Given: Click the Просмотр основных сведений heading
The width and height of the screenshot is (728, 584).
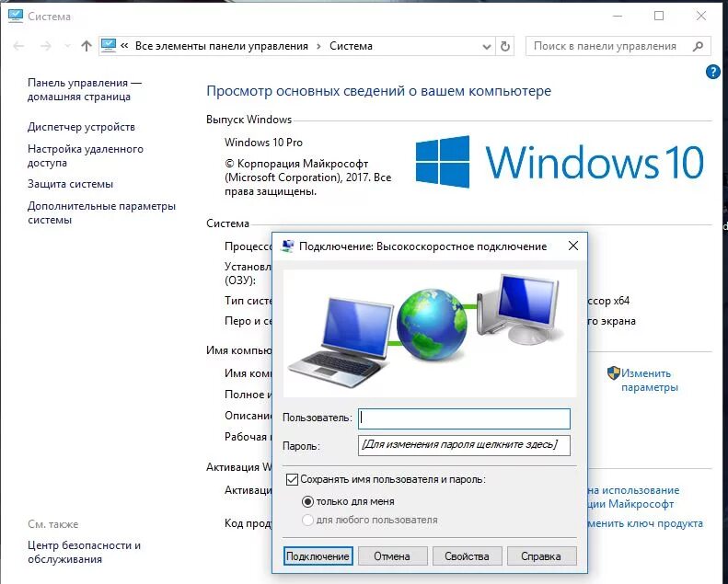Looking at the screenshot, I should click(x=378, y=91).
